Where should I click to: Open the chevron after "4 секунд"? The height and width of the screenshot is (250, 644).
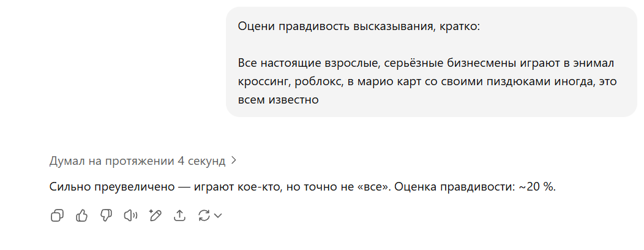(234, 161)
